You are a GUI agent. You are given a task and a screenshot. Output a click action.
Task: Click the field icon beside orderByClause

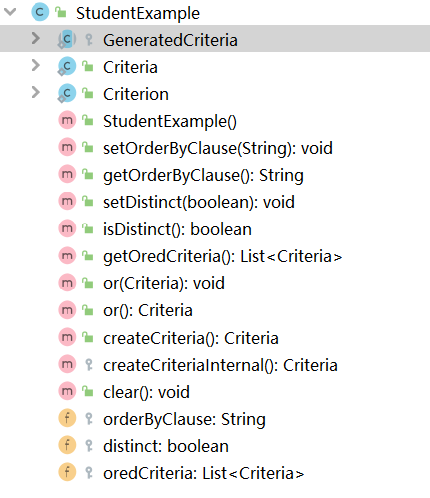click(x=67, y=418)
